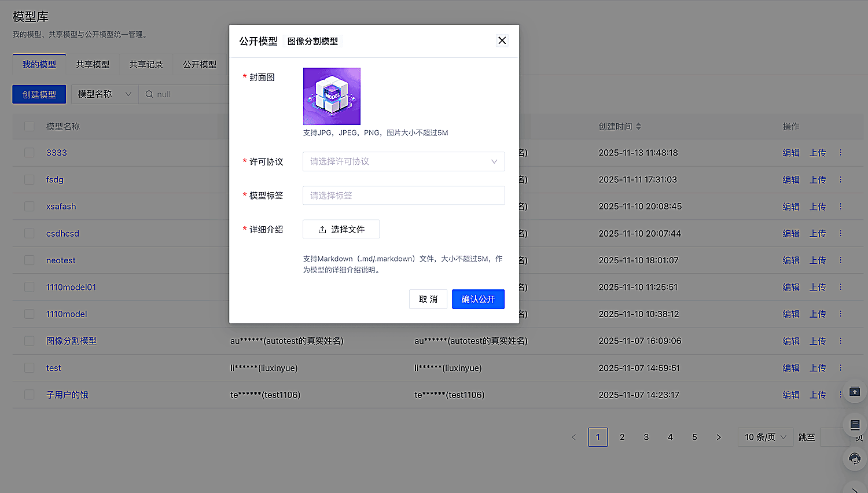Screen dimensions: 868x493
Task: Open more actions for the 3333 row
Action: coord(841,153)
